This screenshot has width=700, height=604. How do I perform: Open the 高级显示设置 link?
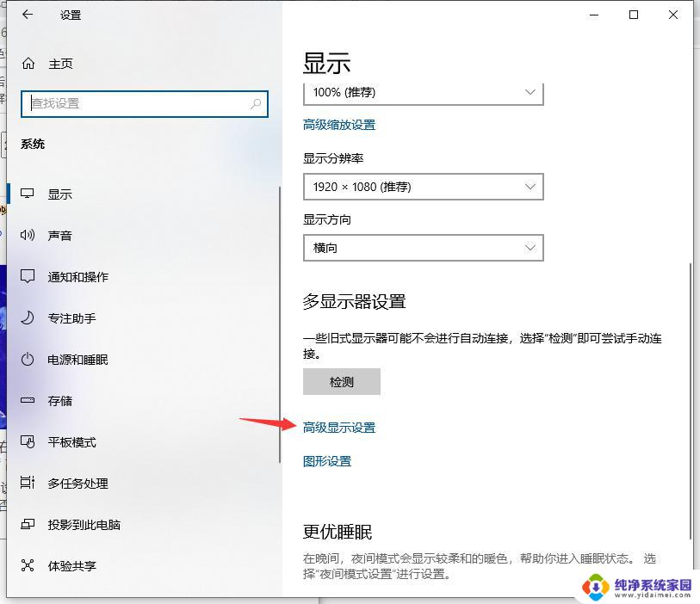click(339, 428)
